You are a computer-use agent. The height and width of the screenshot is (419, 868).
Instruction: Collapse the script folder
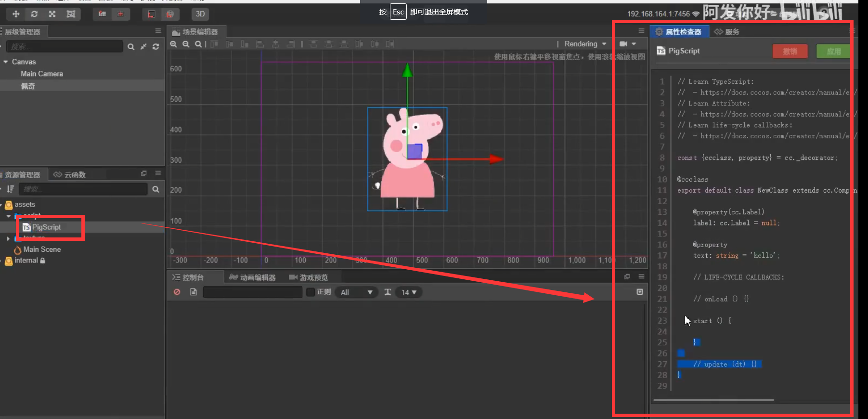[x=8, y=216]
